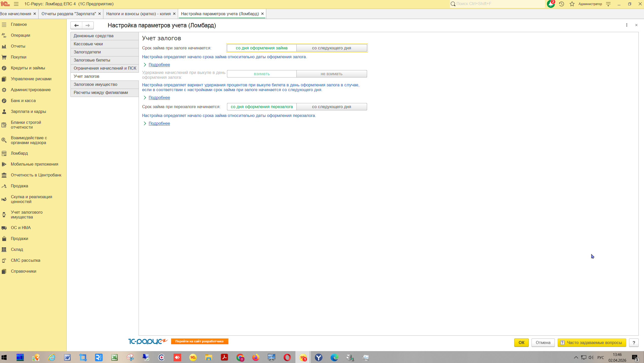Open the Залоговые билеты settings section
644x363 pixels.
coord(92,60)
